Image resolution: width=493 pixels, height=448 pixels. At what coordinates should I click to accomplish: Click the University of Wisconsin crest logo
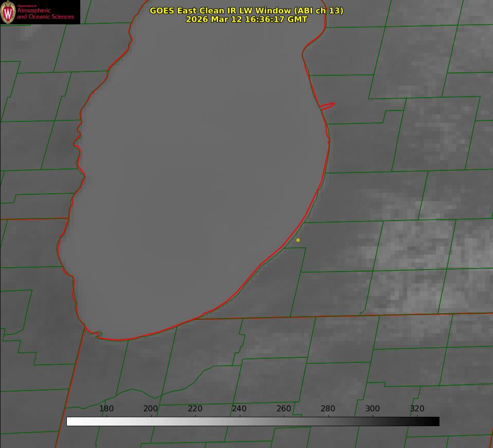point(8,12)
